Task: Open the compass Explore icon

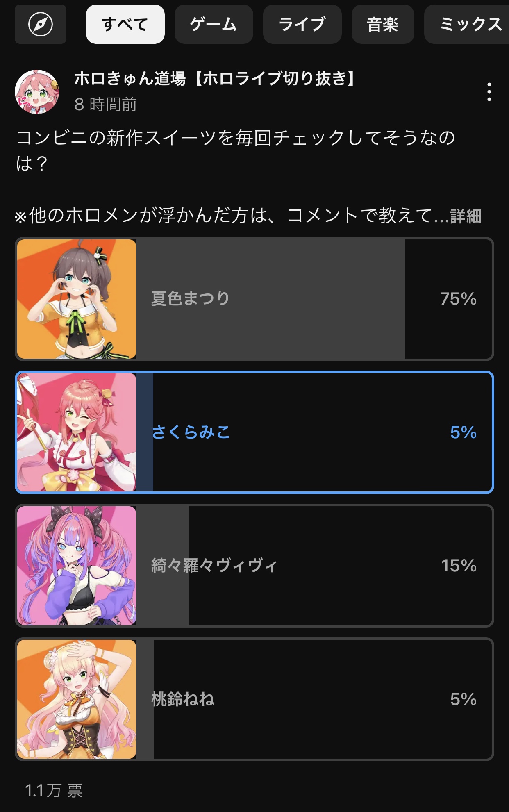Action: coord(41,24)
